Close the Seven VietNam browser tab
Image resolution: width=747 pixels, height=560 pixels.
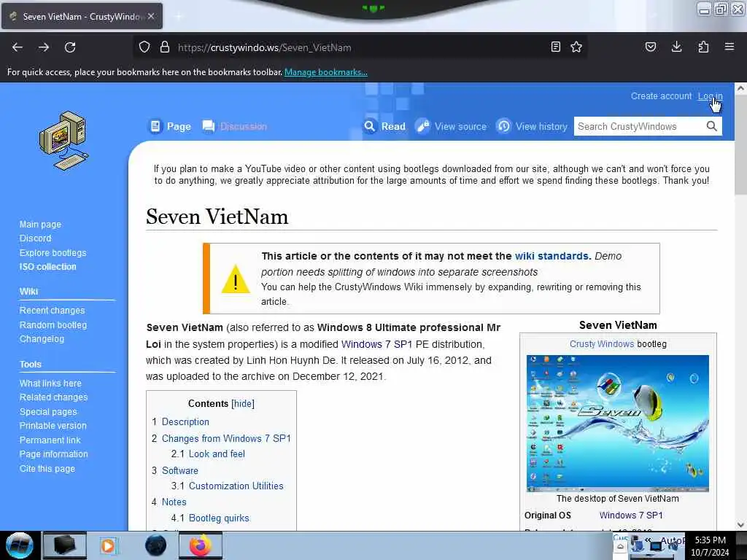[151, 16]
